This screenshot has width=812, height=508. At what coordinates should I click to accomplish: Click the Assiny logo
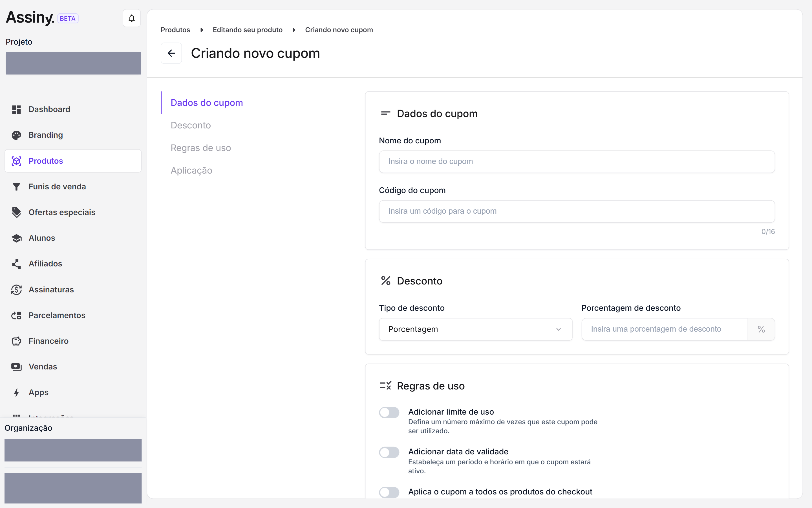click(x=30, y=17)
